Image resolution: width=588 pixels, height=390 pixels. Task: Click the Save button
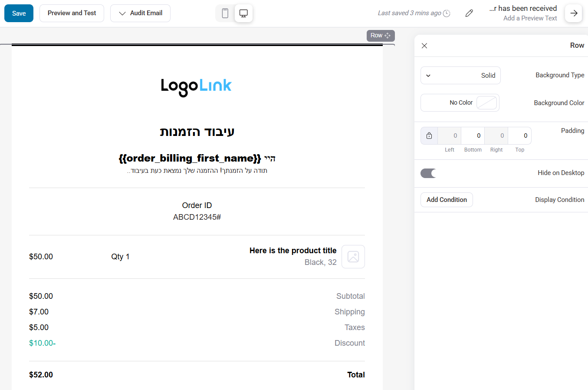coord(18,13)
